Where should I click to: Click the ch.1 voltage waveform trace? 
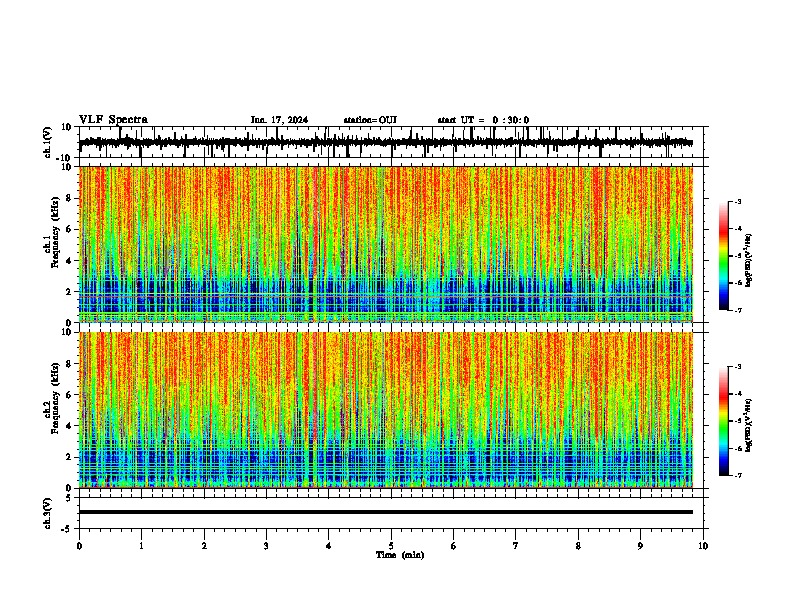pyautogui.click(x=385, y=143)
